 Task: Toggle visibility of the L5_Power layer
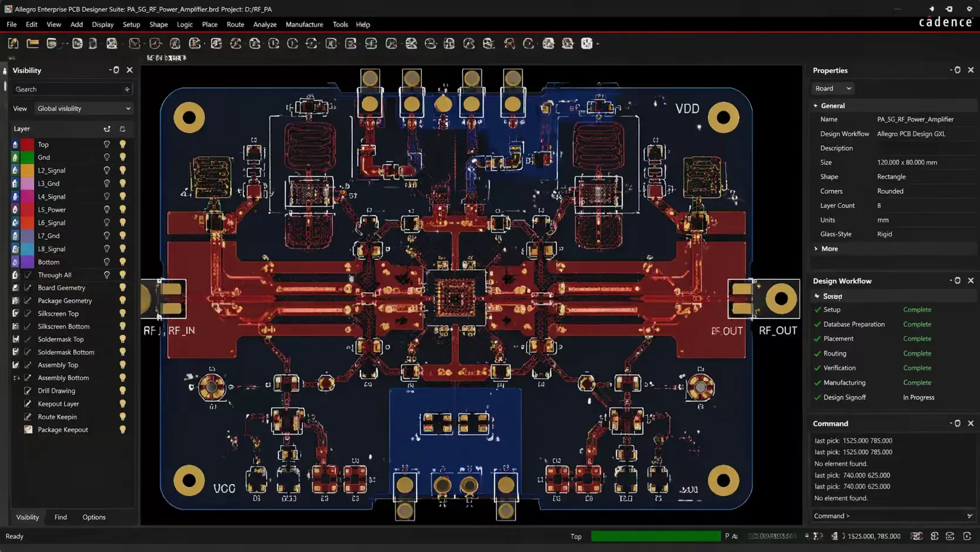(122, 209)
